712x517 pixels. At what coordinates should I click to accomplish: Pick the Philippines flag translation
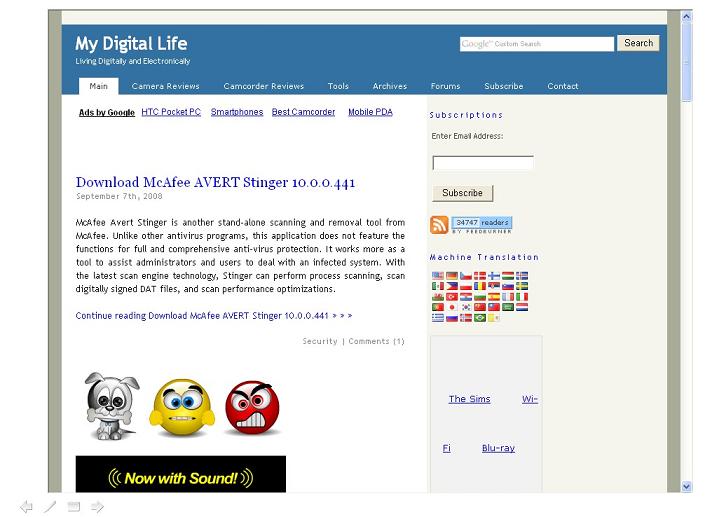point(452,286)
